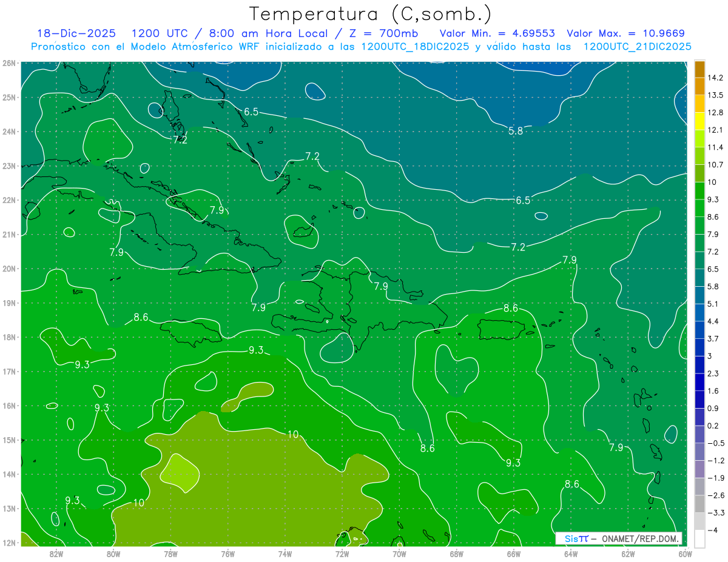Click the orange swatch above 14.2 in the legend
The width and height of the screenshot is (728, 562).
pos(699,69)
